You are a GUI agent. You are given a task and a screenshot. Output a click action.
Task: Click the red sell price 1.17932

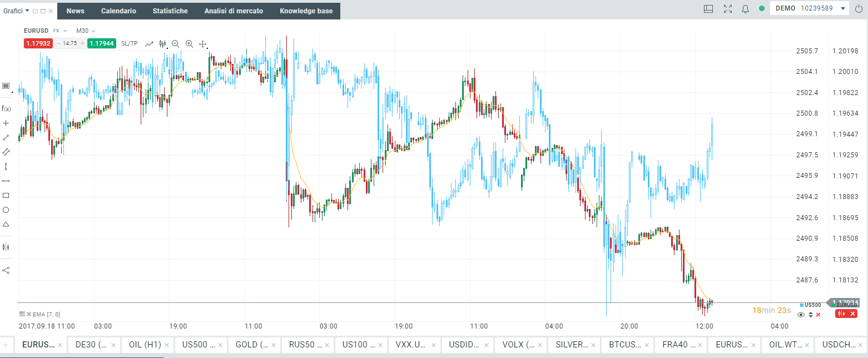[x=38, y=43]
